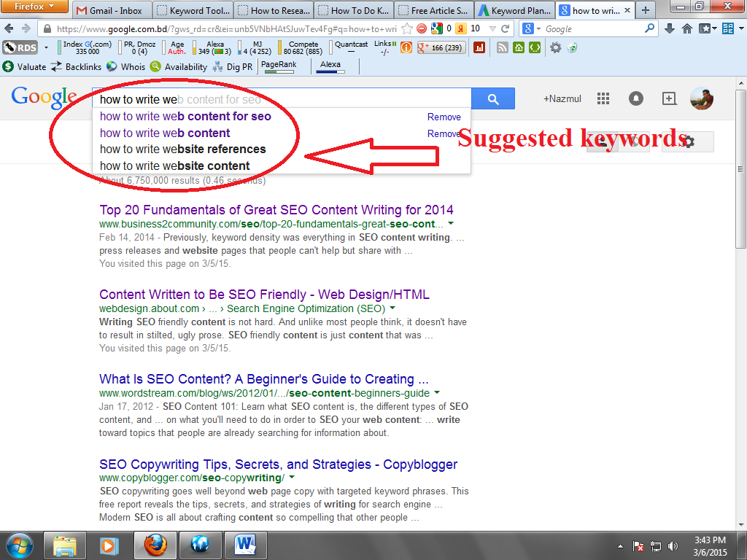The width and height of the screenshot is (747, 560).
Task: Open media player from taskbar
Action: point(108,545)
